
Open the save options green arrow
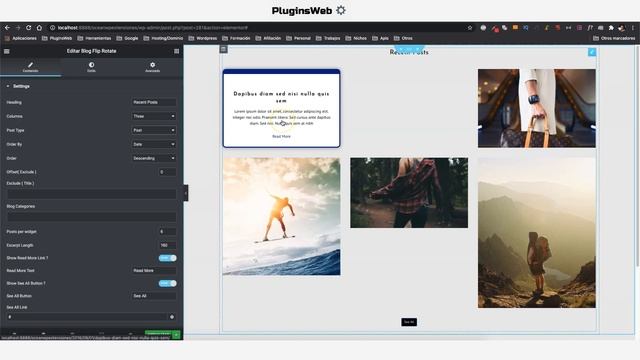pos(176,335)
